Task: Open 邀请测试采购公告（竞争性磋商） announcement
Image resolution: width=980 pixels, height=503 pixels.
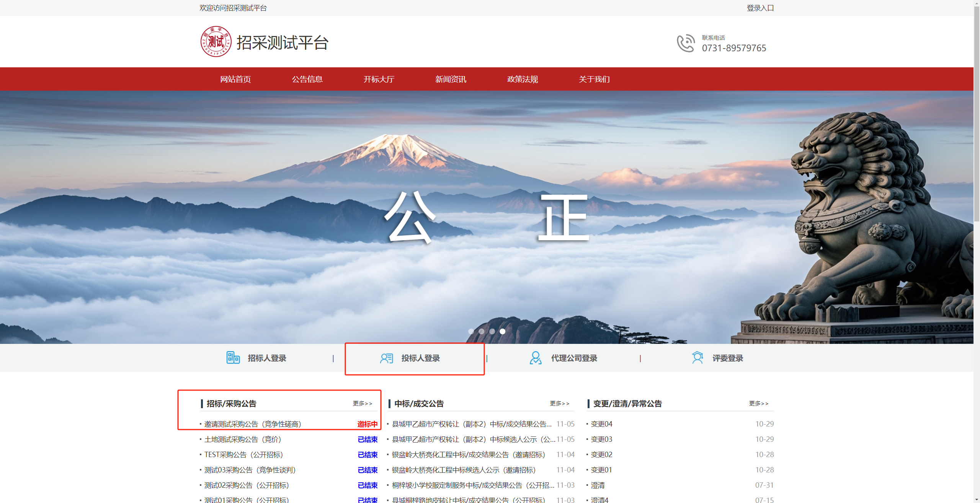Action: 253,424
